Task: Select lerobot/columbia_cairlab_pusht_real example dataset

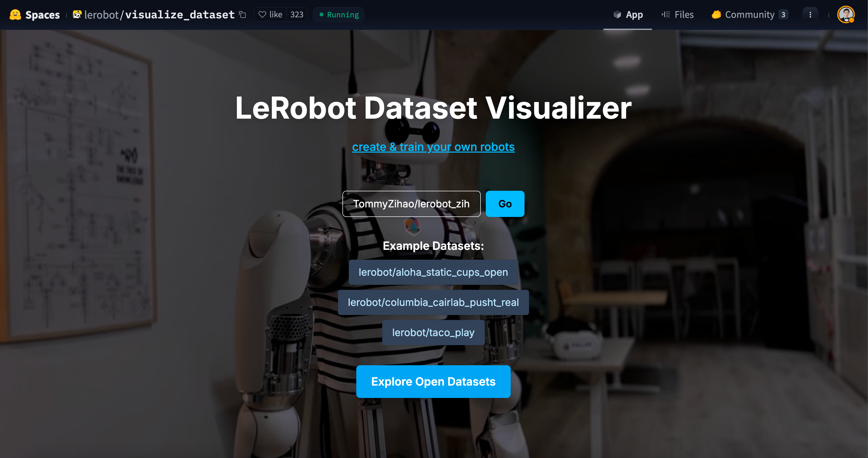Action: coord(433,302)
